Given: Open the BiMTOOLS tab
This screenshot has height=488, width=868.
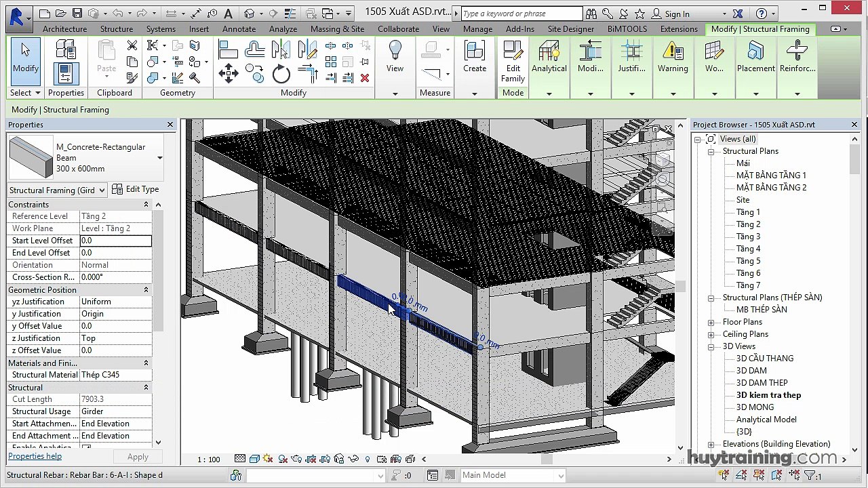Looking at the screenshot, I should tap(627, 29).
